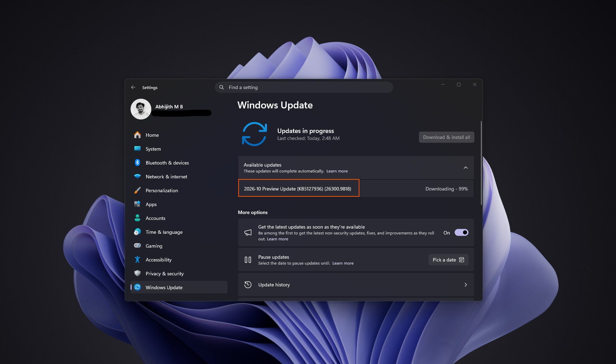Click the Settings window vertical scrollbar
Viewport: 616px width, 364px height.
(481, 163)
